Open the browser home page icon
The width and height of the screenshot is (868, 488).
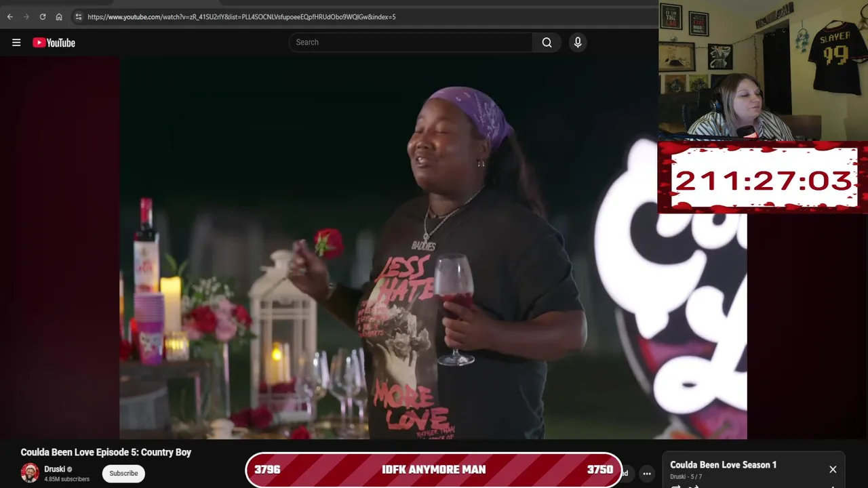click(x=59, y=16)
